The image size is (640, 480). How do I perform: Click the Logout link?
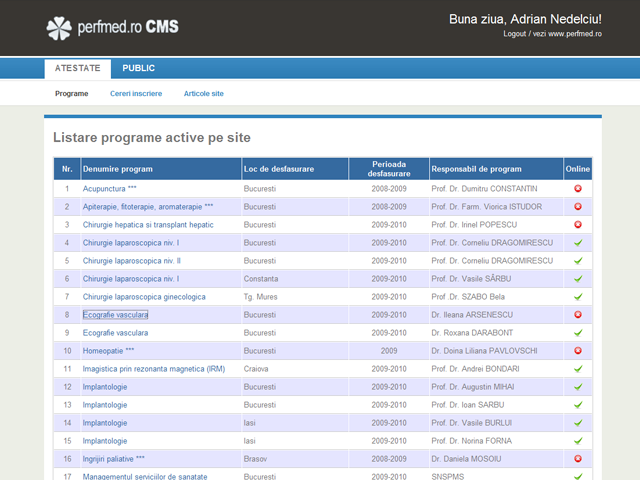pos(515,34)
